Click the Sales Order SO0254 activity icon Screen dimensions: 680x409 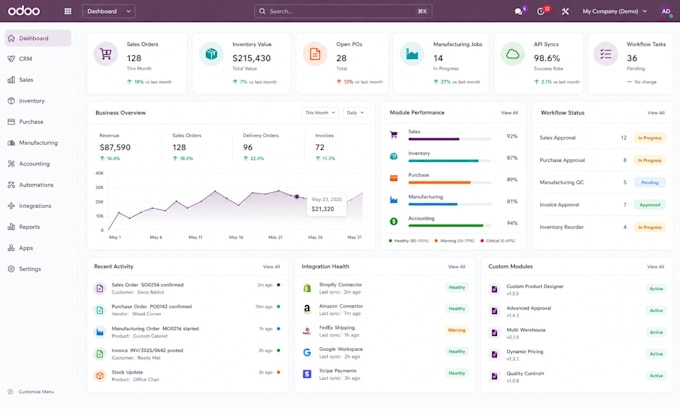100,288
